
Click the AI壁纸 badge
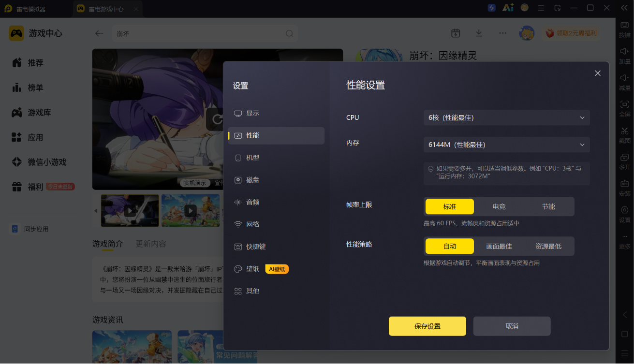pyautogui.click(x=277, y=269)
